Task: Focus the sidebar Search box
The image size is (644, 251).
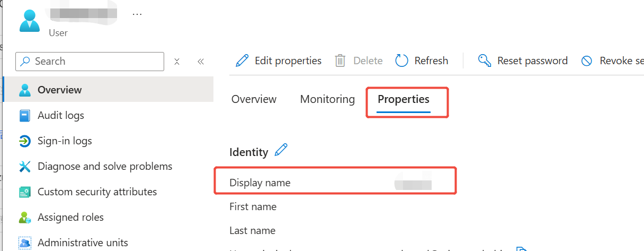Action: point(90,62)
